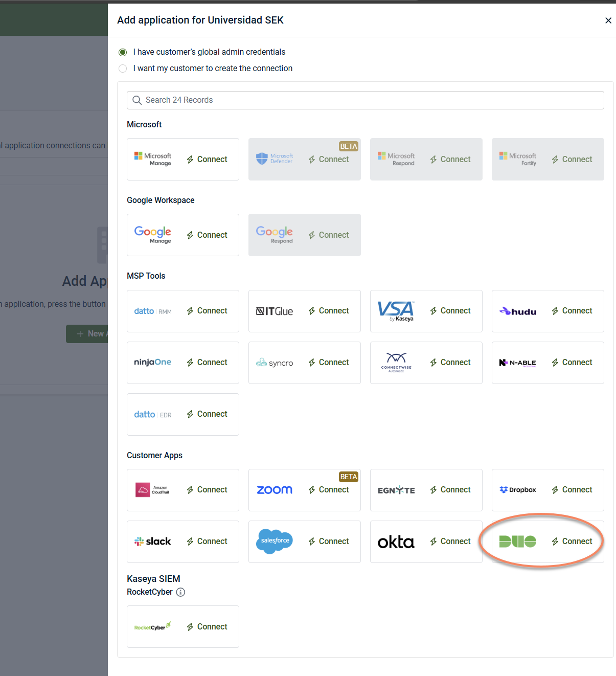This screenshot has width=616, height=676.
Task: Connect the Slack application
Action: 207,542
